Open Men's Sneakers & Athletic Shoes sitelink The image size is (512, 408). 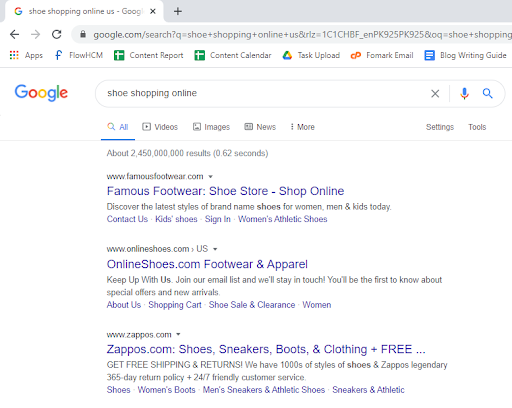pyautogui.click(x=264, y=390)
